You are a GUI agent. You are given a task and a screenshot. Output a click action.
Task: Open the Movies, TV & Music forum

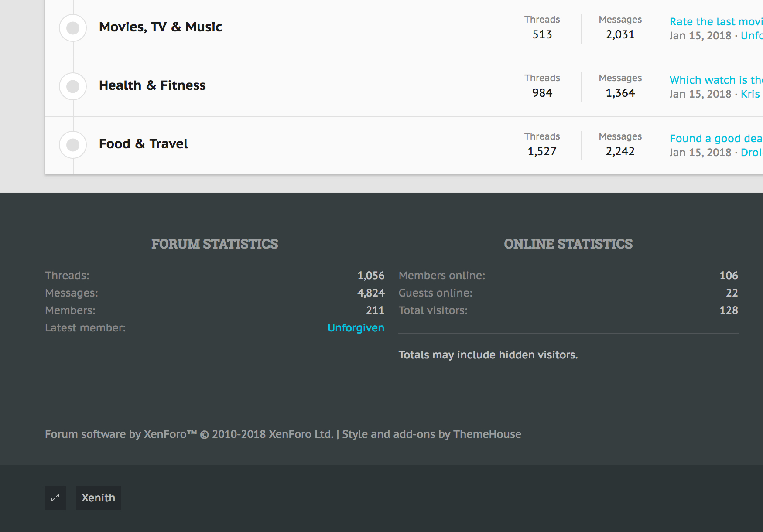point(160,27)
